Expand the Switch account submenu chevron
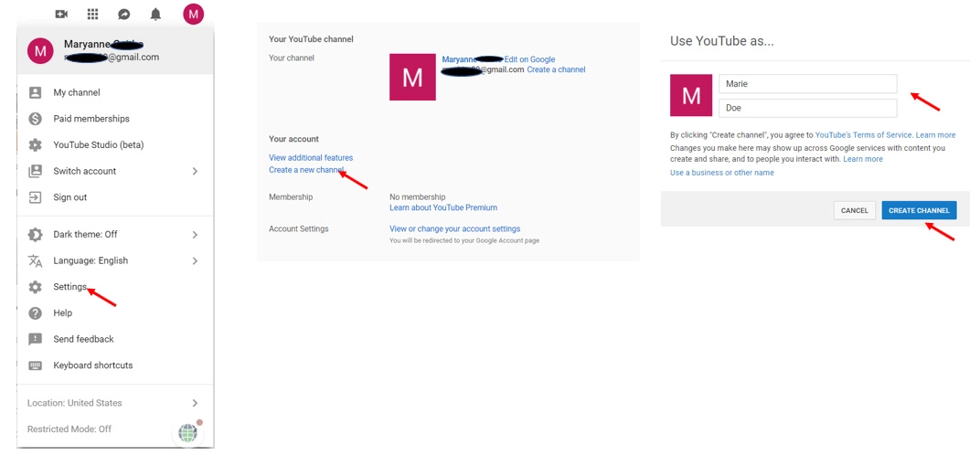Image resolution: width=980 pixels, height=466 pixels. [x=195, y=171]
